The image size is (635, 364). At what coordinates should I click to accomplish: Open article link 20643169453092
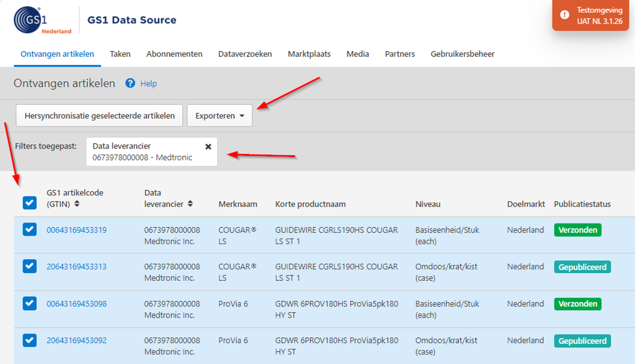[x=77, y=340]
